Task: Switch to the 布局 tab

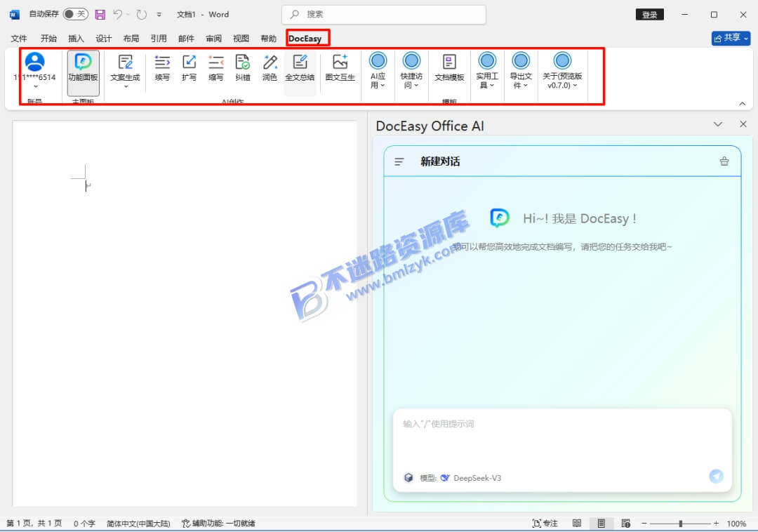Action: pyautogui.click(x=131, y=38)
